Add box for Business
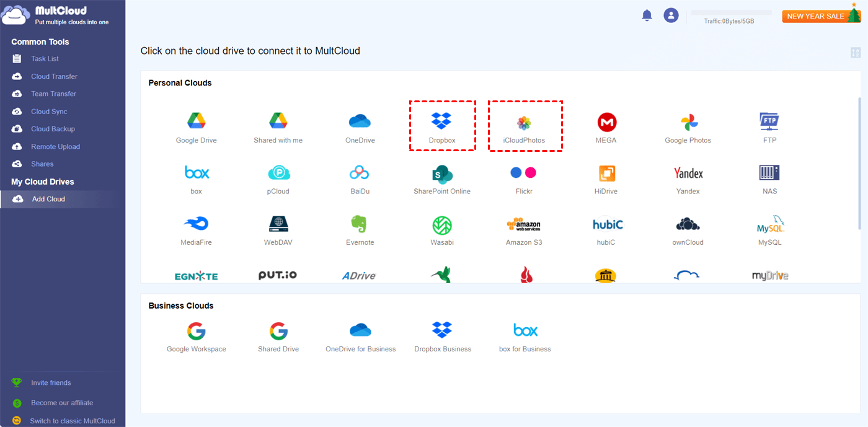 pos(525,337)
